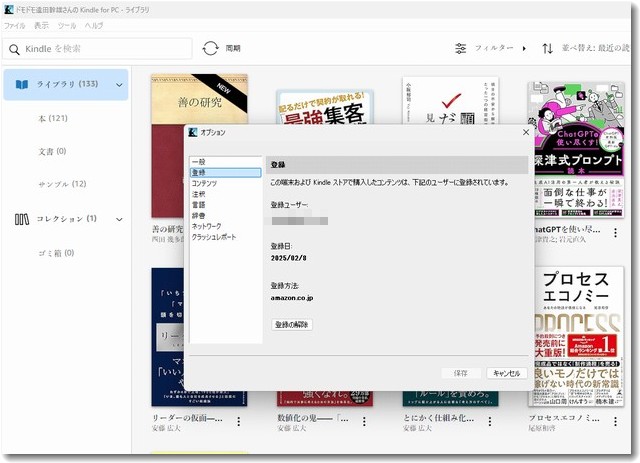The height and width of the screenshot is (463, 640).
Task: Click in the Kindle を検索 field
Action: click(98, 49)
